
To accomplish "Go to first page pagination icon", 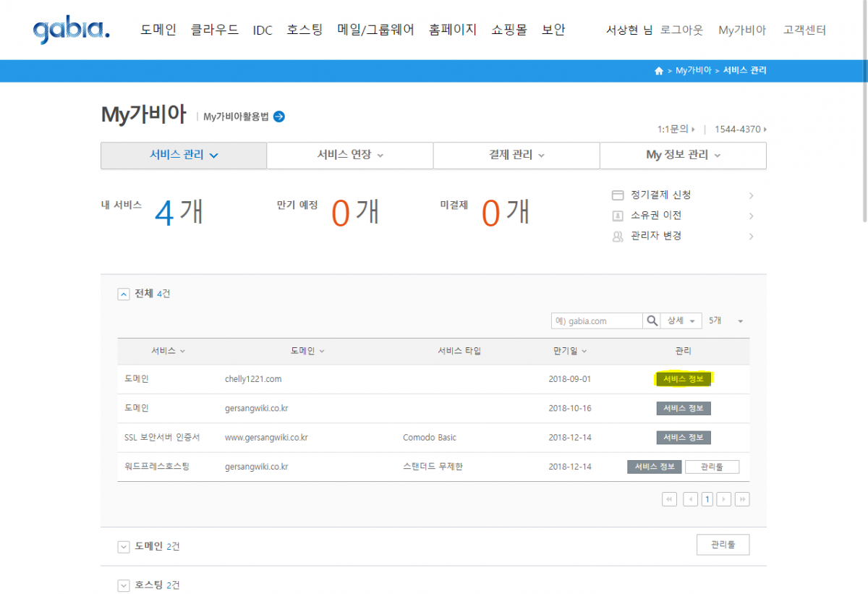I will click(669, 499).
